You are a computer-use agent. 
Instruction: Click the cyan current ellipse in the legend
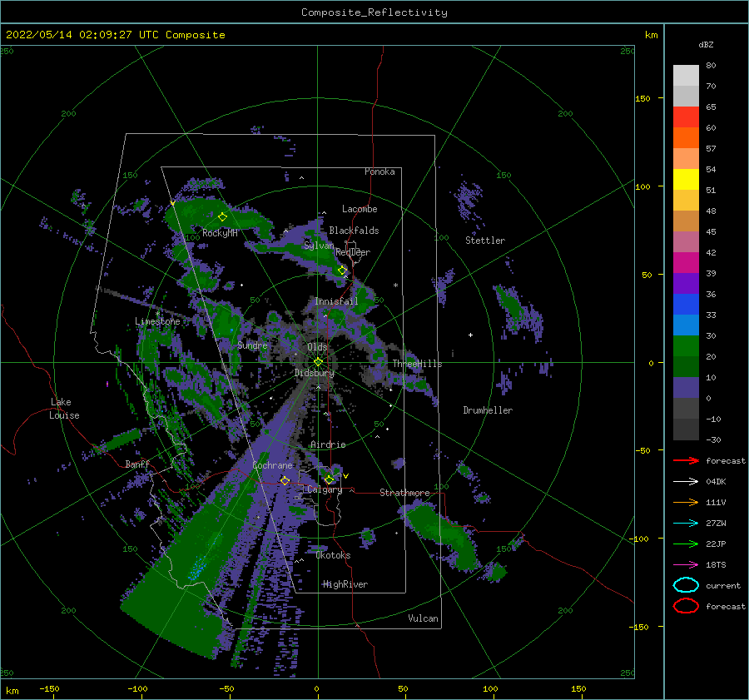click(686, 585)
